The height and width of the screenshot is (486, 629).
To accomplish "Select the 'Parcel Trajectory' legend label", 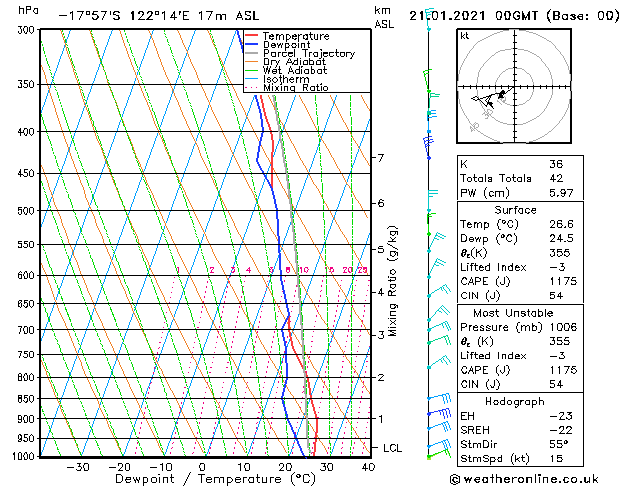I will pyautogui.click(x=309, y=53).
